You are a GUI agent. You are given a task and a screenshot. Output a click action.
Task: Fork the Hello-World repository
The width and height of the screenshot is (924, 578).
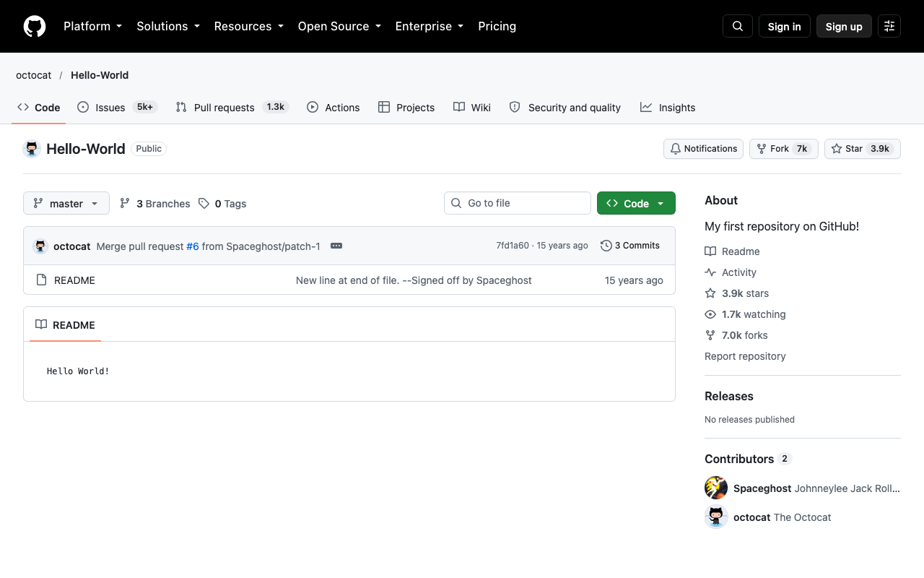pyautogui.click(x=784, y=149)
